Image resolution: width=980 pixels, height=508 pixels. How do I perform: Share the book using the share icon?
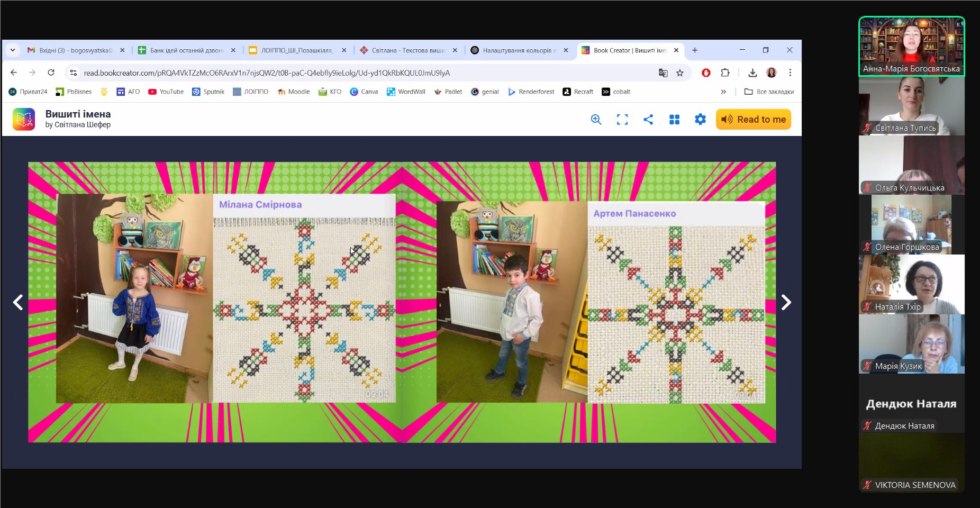click(x=648, y=120)
